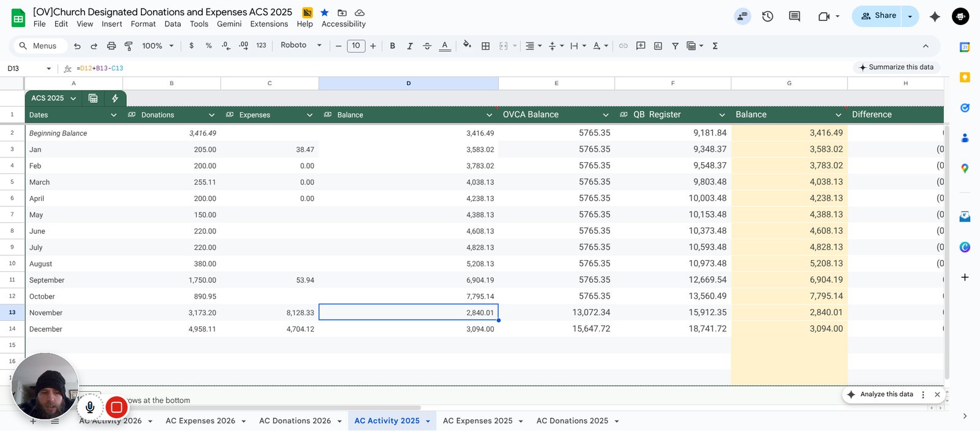Click the font size input field
This screenshot has height=431, width=980.
click(356, 46)
